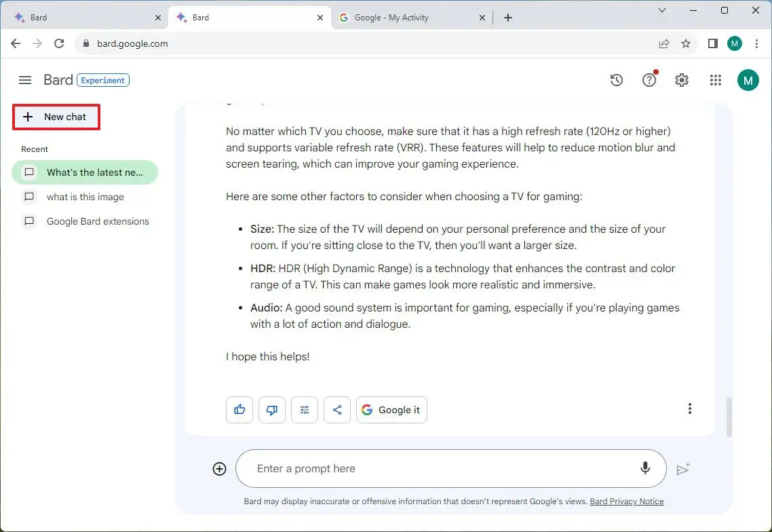
Task: Select the 'what is this image' chat
Action: pos(85,197)
